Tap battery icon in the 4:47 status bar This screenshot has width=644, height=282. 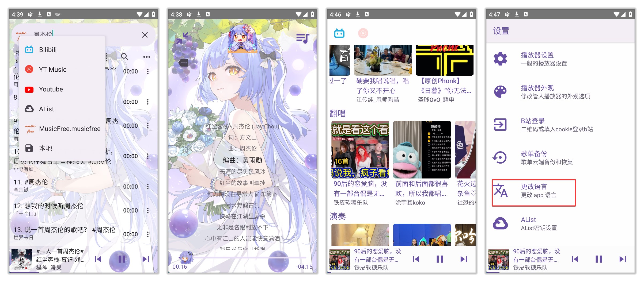pyautogui.click(x=630, y=14)
